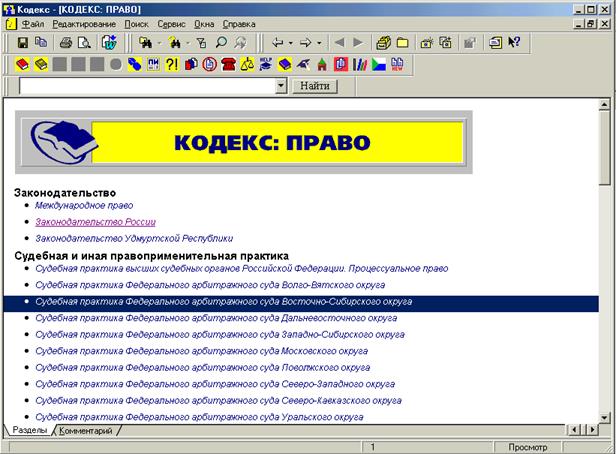Click the blue-white flag icon
The image size is (616, 454).
378,64
